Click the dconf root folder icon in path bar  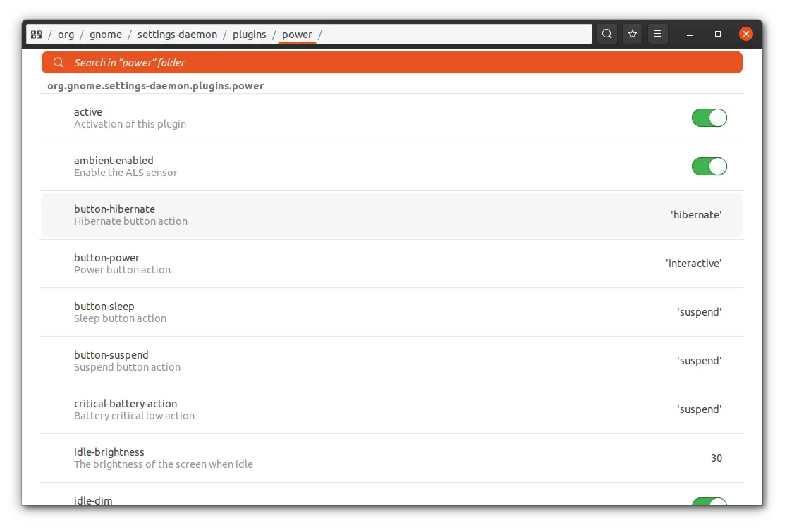pyautogui.click(x=36, y=35)
